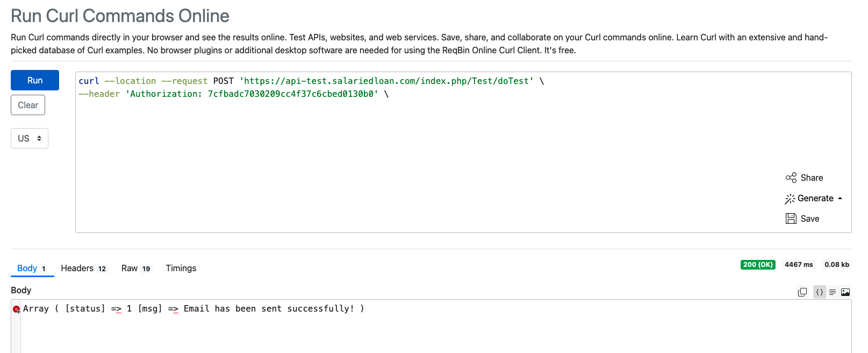Toggle the curly braces format view
The width and height of the screenshot is (868, 353).
pos(820,292)
